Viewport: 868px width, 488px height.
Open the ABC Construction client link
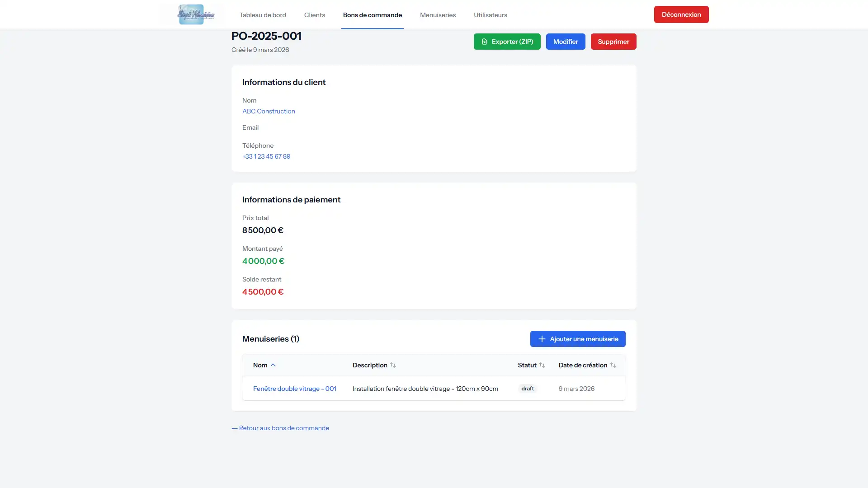pos(269,111)
